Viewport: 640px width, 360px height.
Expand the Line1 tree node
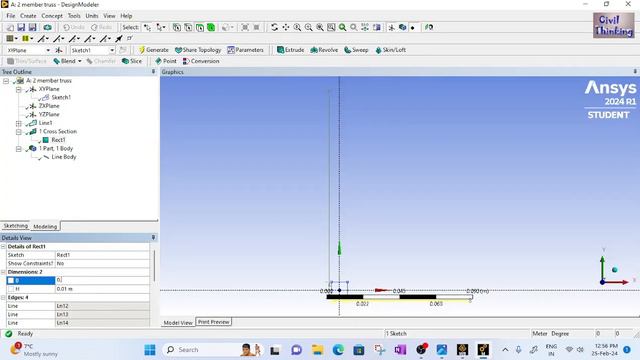tap(19, 123)
